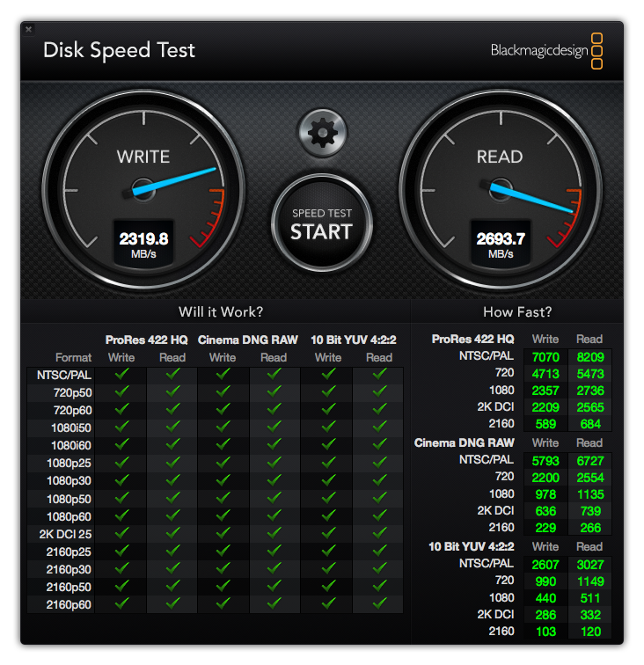Click ProRes NTSC/PAL read value 8209

coord(590,357)
